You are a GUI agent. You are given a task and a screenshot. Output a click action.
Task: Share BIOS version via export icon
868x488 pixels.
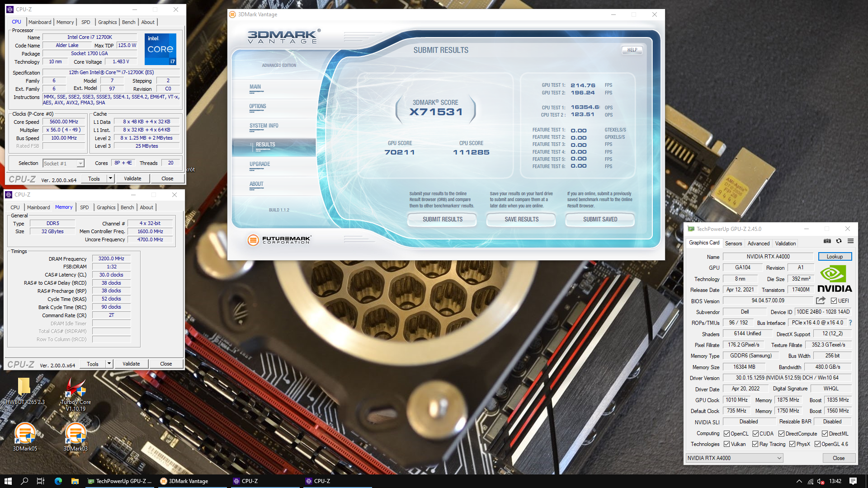tap(821, 300)
